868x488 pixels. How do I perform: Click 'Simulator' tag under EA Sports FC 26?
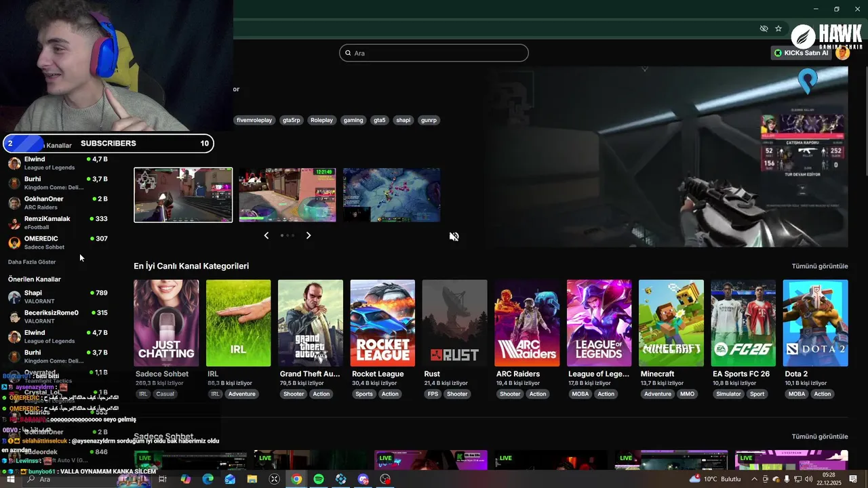[728, 394]
